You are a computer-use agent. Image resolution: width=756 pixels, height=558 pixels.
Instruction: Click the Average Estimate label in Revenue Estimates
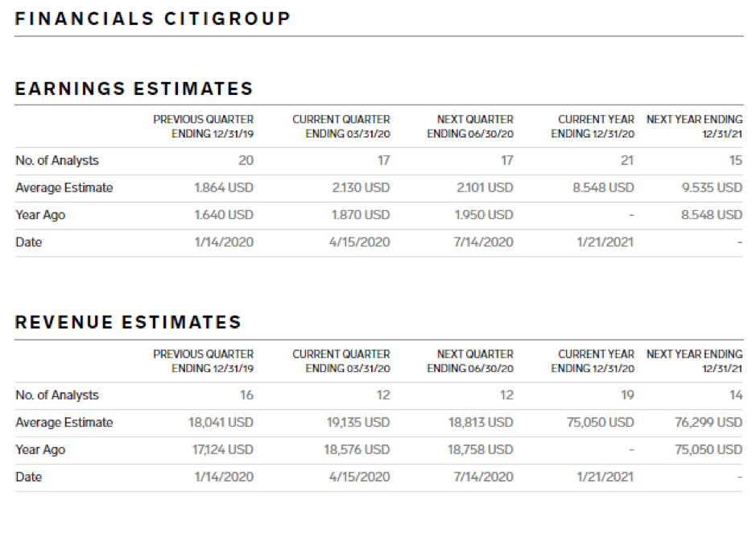pyautogui.click(x=64, y=423)
